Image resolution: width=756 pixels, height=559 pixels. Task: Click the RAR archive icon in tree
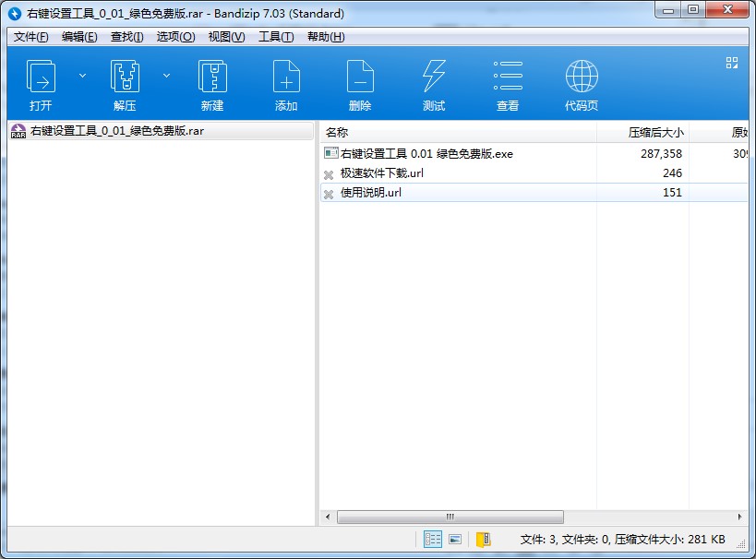click(18, 131)
